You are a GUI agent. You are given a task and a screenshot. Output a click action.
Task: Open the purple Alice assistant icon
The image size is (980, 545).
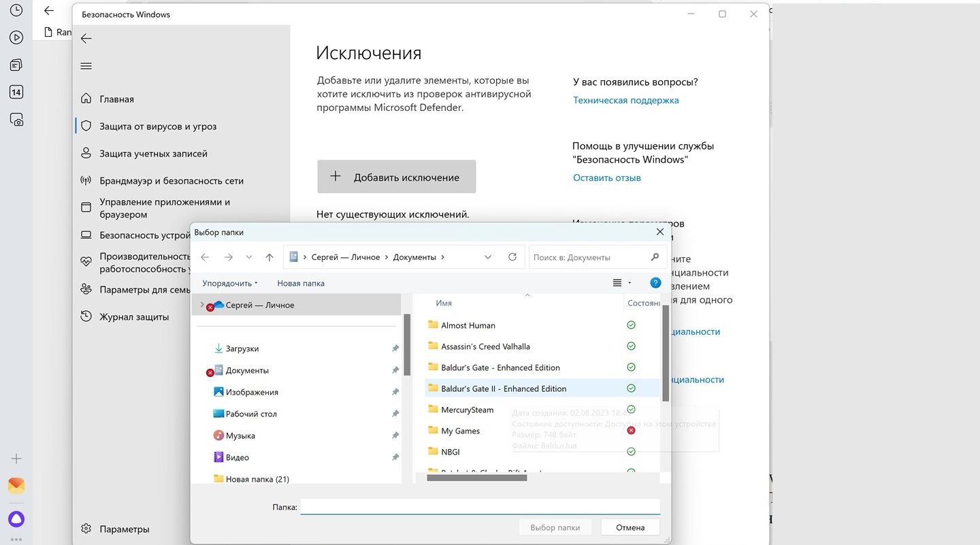16,519
